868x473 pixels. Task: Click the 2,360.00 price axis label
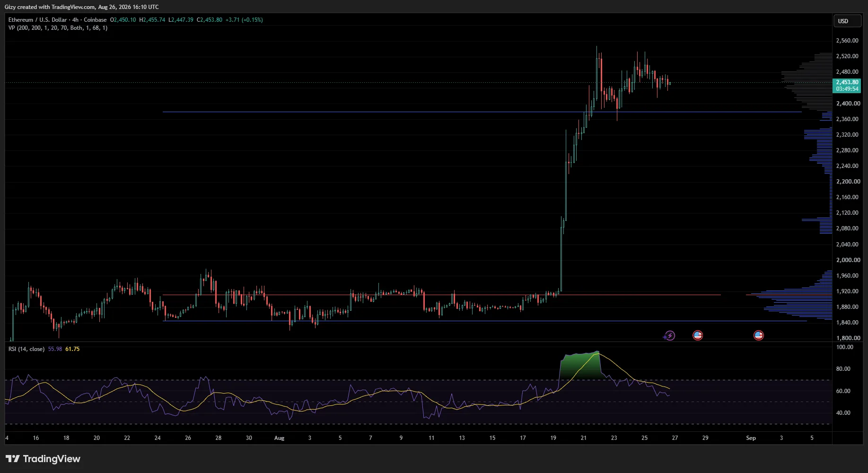coord(847,119)
